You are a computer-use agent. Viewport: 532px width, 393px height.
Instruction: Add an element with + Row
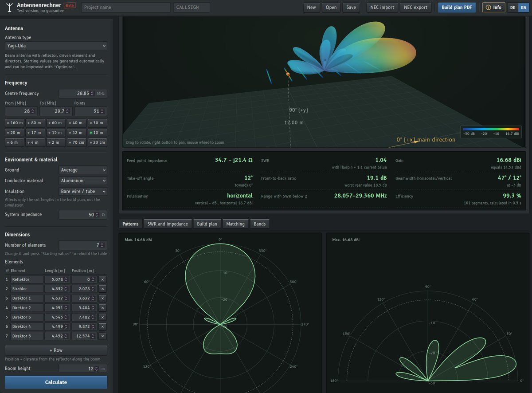point(56,350)
